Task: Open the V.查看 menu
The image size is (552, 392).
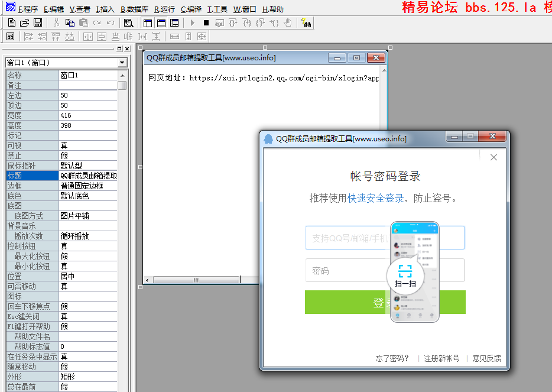Action: point(80,9)
